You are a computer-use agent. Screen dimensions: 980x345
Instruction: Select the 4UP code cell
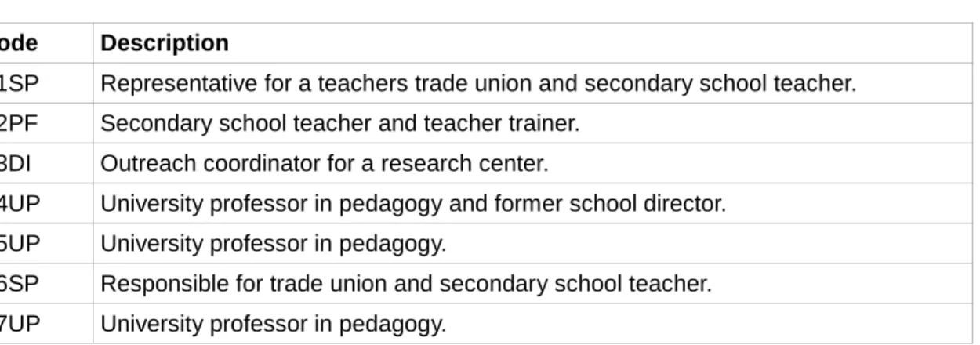point(45,203)
